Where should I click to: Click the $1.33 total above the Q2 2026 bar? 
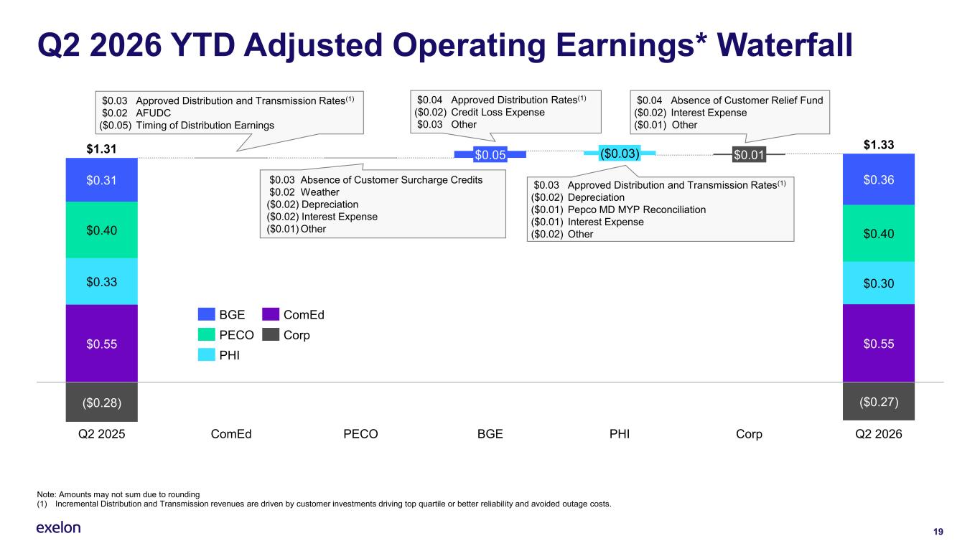(x=878, y=146)
